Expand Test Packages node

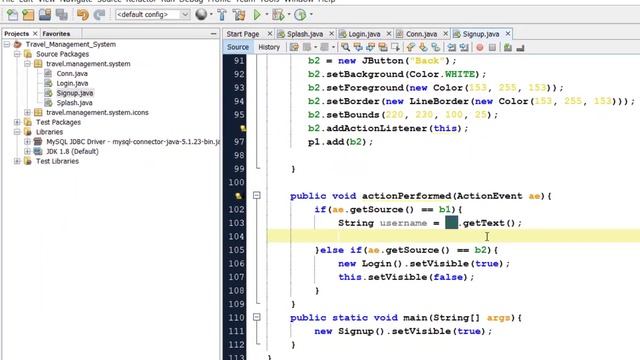click(x=17, y=122)
